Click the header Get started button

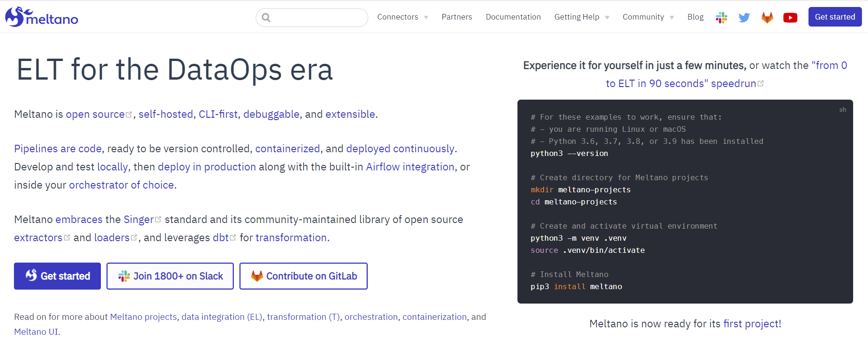pos(835,17)
